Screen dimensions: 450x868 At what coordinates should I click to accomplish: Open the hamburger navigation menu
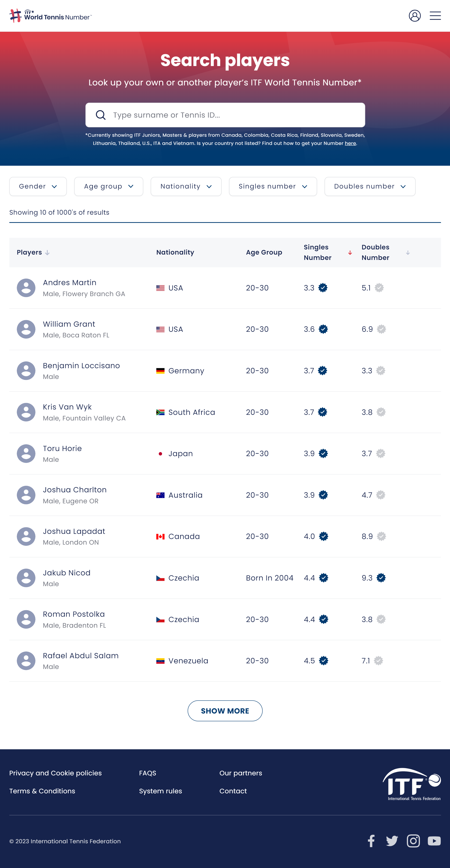point(435,16)
